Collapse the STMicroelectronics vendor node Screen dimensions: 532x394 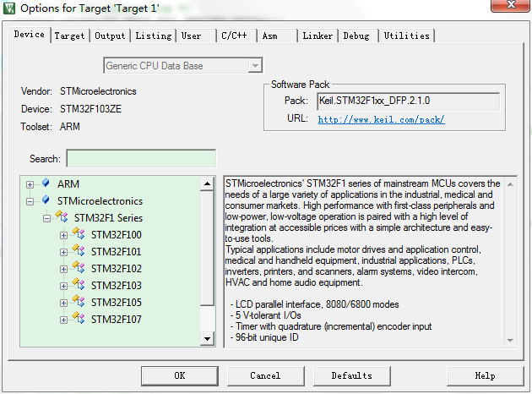(30, 201)
